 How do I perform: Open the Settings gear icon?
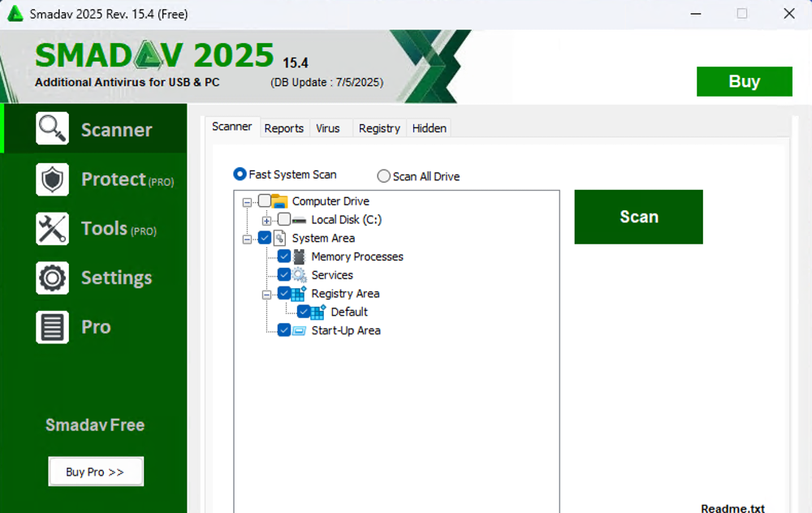pos(52,278)
